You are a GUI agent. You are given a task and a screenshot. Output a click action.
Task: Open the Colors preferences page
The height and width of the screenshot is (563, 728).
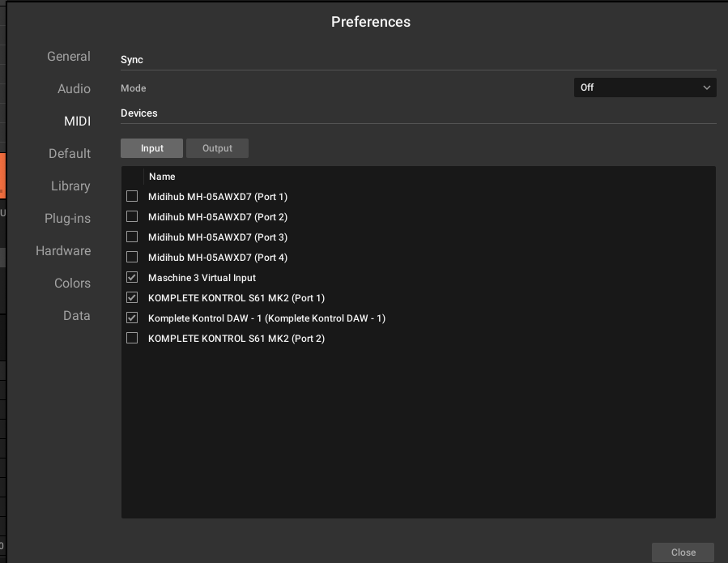coord(72,283)
